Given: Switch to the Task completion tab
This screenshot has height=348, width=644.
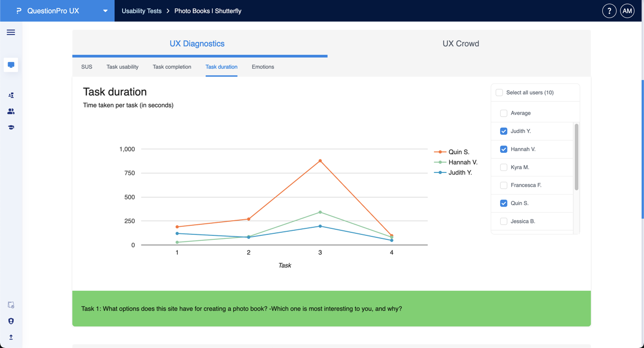Looking at the screenshot, I should [x=172, y=67].
